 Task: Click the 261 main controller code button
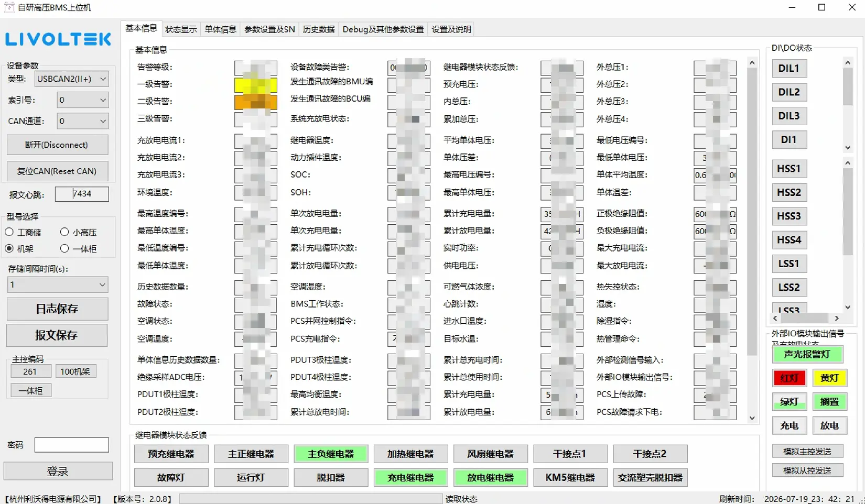[x=31, y=371]
